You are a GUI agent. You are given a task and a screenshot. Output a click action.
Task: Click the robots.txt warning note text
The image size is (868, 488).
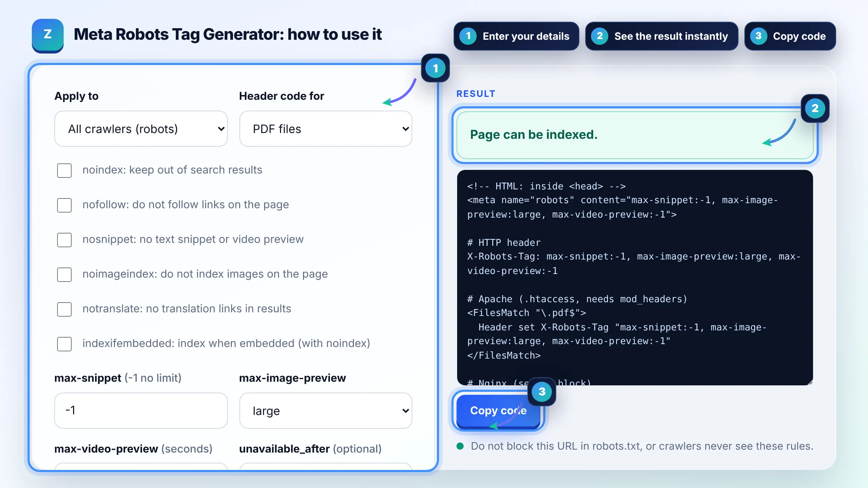(642, 446)
